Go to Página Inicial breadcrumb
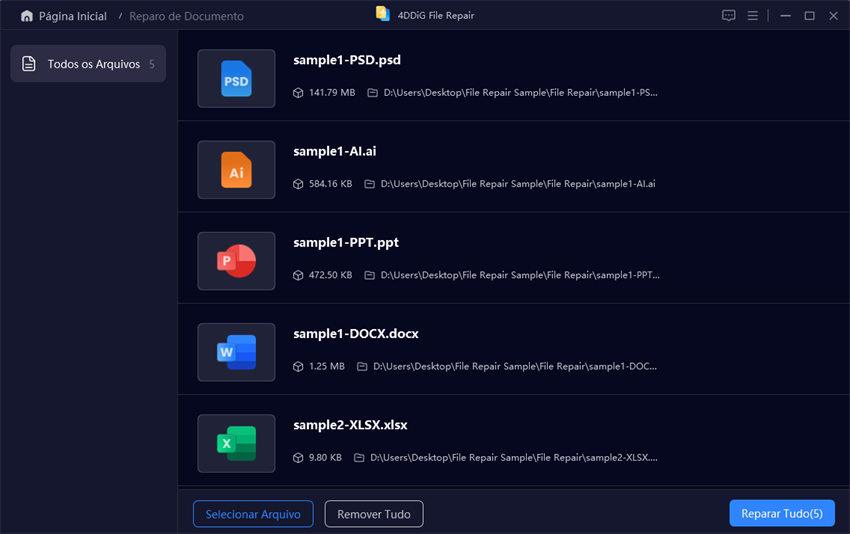Image resolution: width=850 pixels, height=534 pixels. point(73,16)
